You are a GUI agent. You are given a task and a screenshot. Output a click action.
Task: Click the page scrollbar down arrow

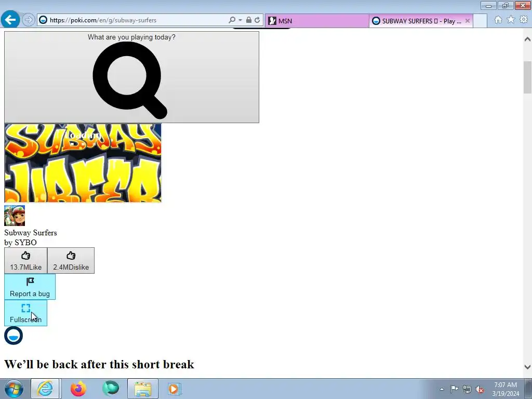[x=527, y=367]
